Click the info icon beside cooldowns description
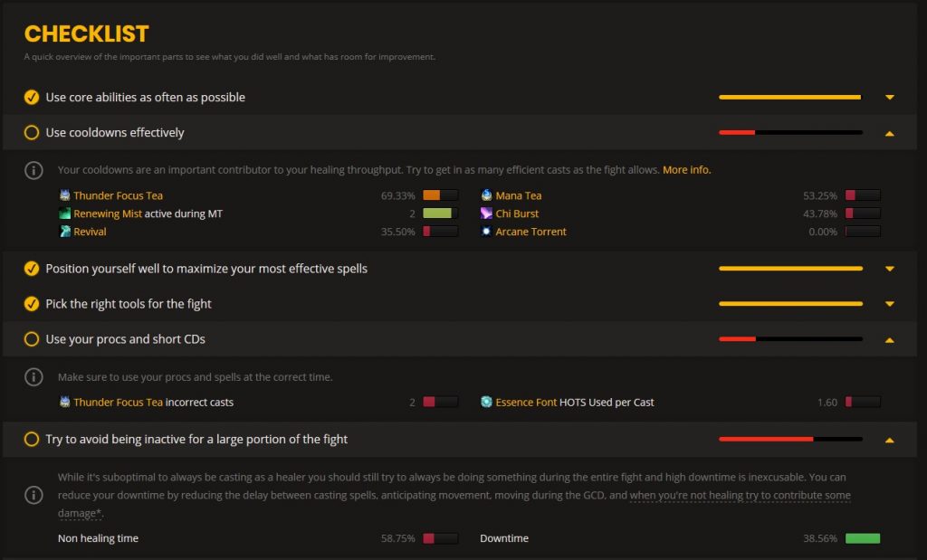Screen dimensions: 927x560 point(33,170)
